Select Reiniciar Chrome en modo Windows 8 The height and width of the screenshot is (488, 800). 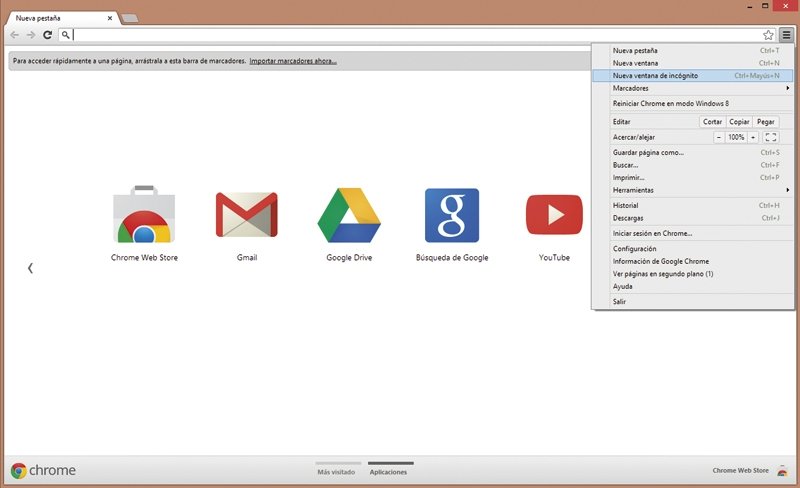coord(692,103)
